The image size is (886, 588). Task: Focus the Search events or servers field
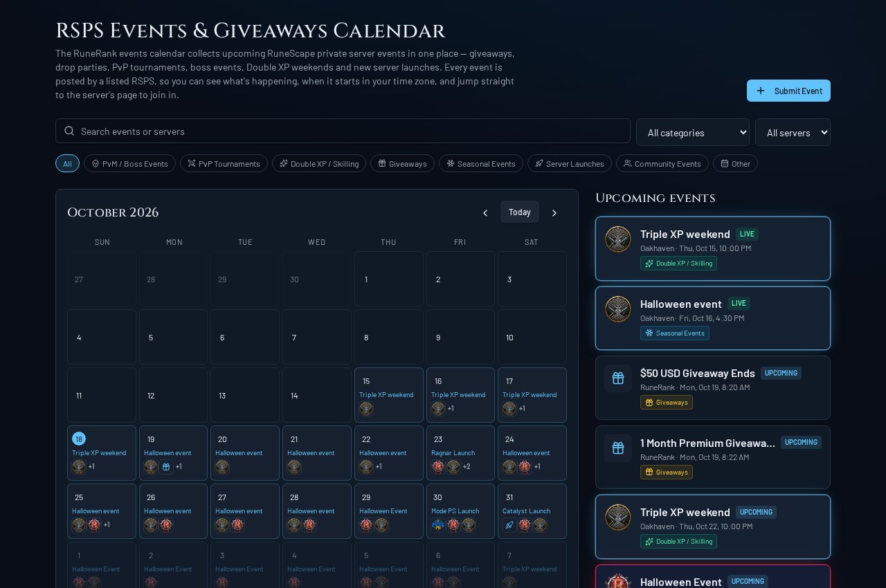click(343, 131)
